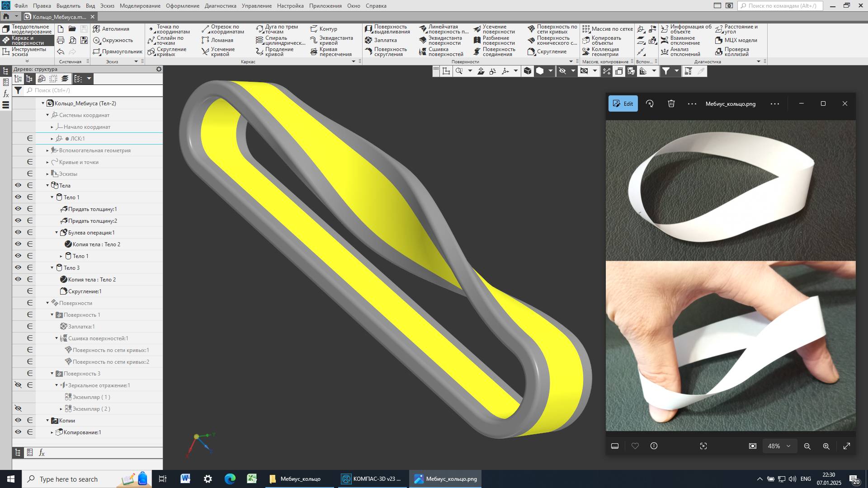Run Проверка коллизий check
Screen dimensions: 868x488
tap(732, 52)
